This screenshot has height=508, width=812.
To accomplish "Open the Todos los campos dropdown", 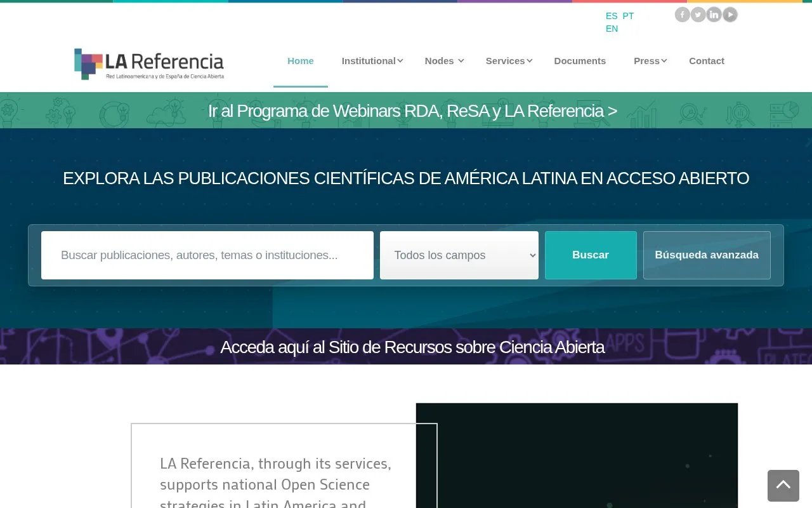I will coord(459,255).
